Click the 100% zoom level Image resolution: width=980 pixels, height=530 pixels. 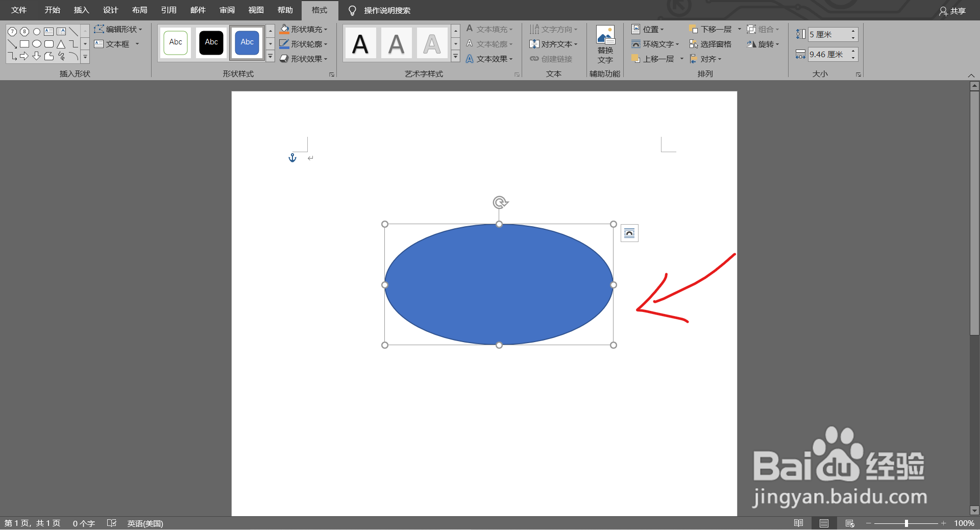[x=964, y=523]
